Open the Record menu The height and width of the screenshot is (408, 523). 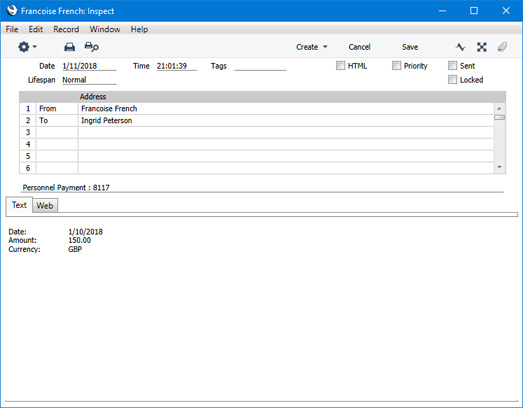tap(66, 29)
